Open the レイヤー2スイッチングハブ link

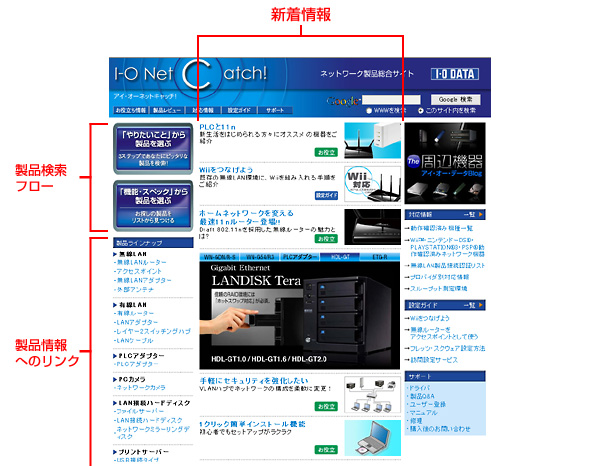[153, 331]
